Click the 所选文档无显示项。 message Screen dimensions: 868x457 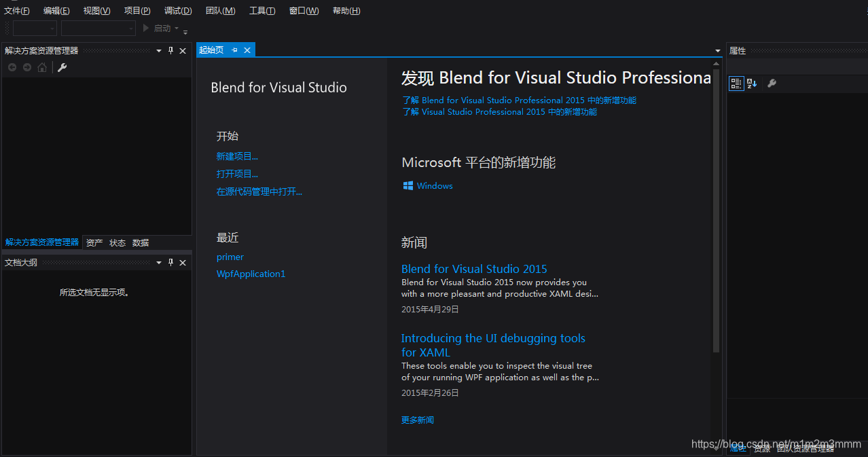click(x=94, y=293)
